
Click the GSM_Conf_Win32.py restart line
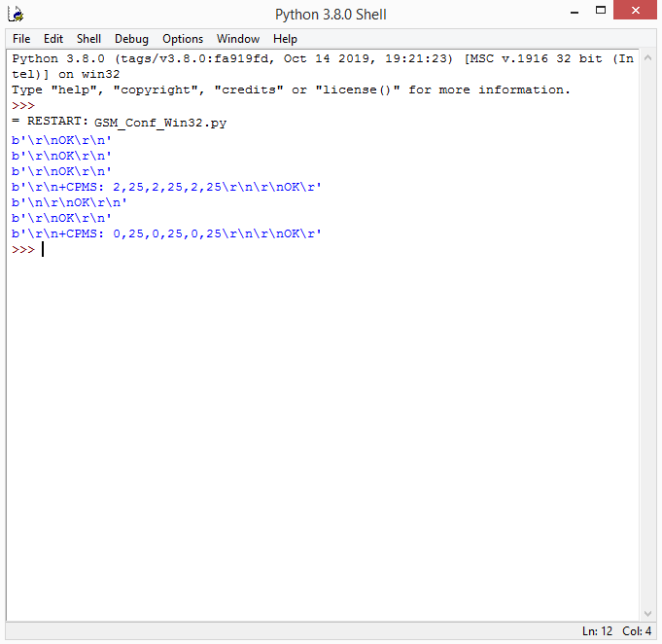point(160,123)
